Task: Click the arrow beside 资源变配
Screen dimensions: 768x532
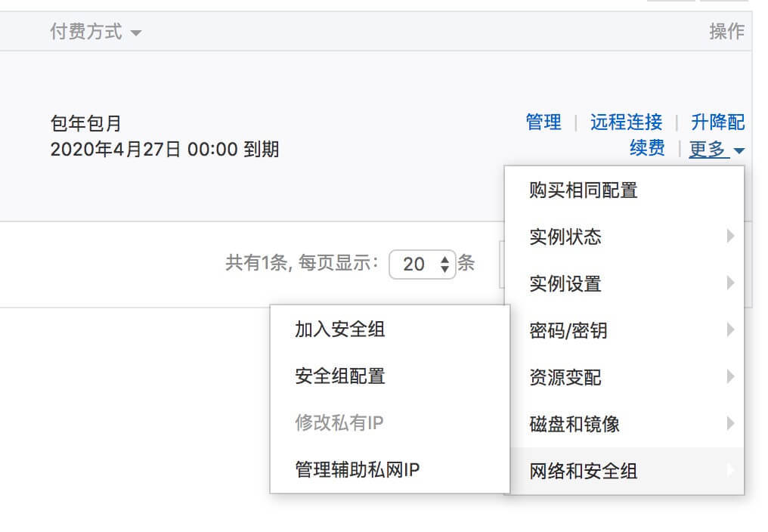Action: coord(730,376)
